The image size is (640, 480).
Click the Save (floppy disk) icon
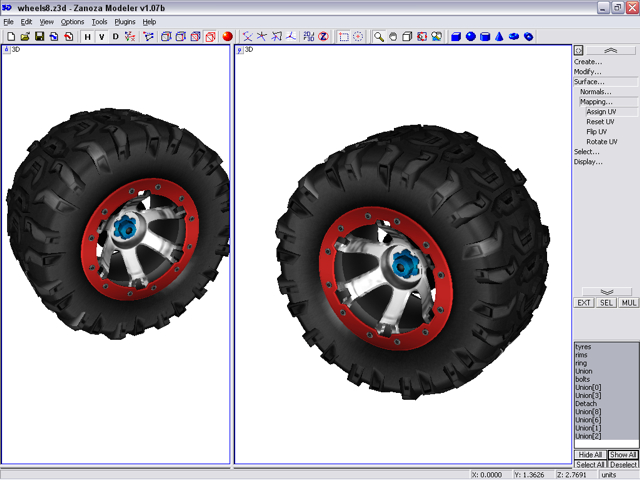[x=39, y=37]
